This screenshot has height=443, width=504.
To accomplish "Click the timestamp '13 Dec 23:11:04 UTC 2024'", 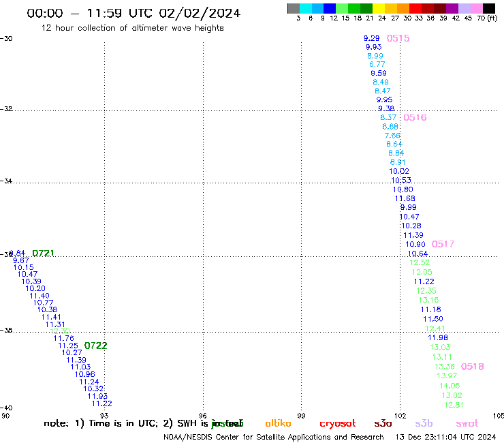I will [445, 437].
